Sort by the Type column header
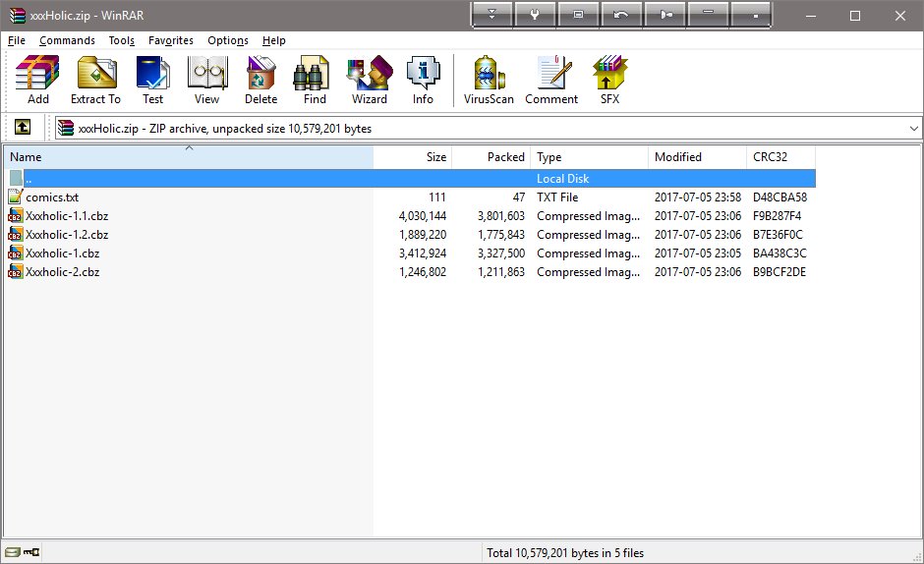 [x=589, y=157]
